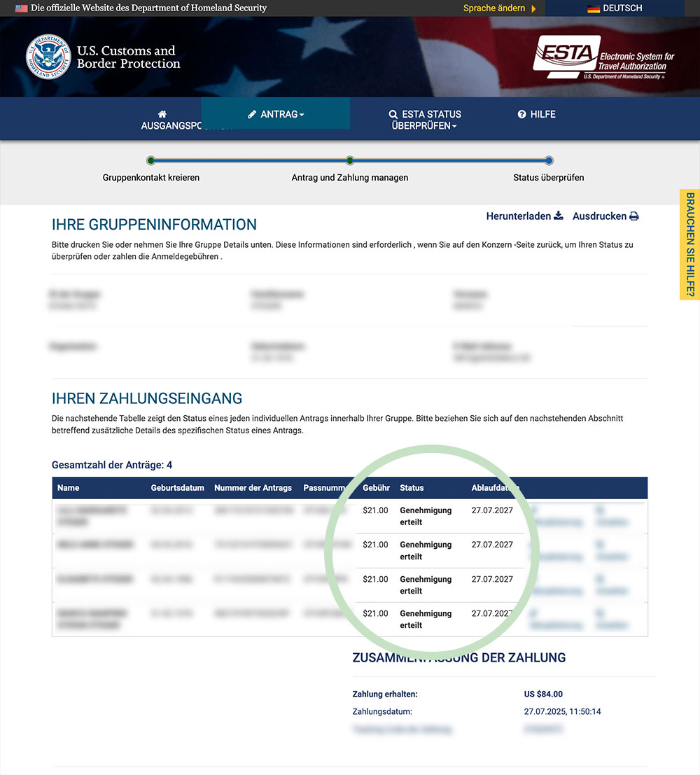Click the download icon next to Herunterladen

(559, 216)
